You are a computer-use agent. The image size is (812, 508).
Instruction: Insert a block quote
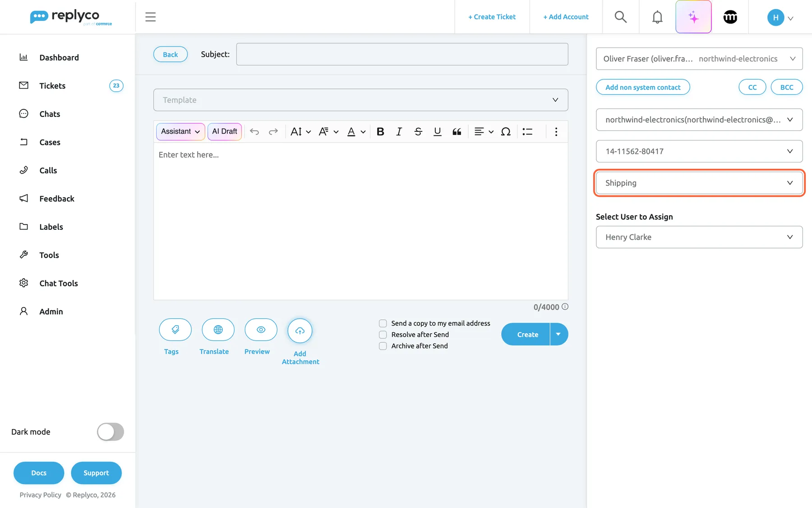click(457, 131)
